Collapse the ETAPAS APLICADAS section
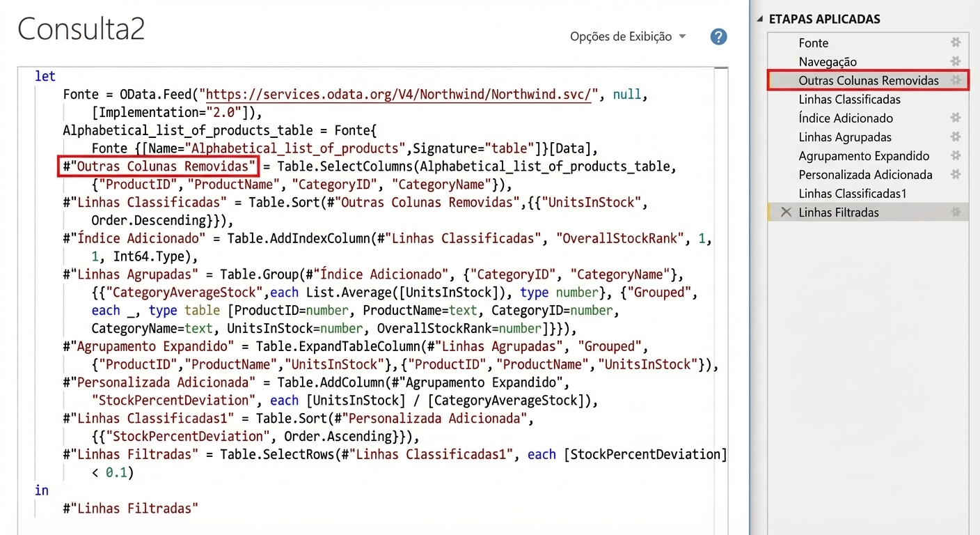Screen dimensions: 980x535 click(760, 20)
